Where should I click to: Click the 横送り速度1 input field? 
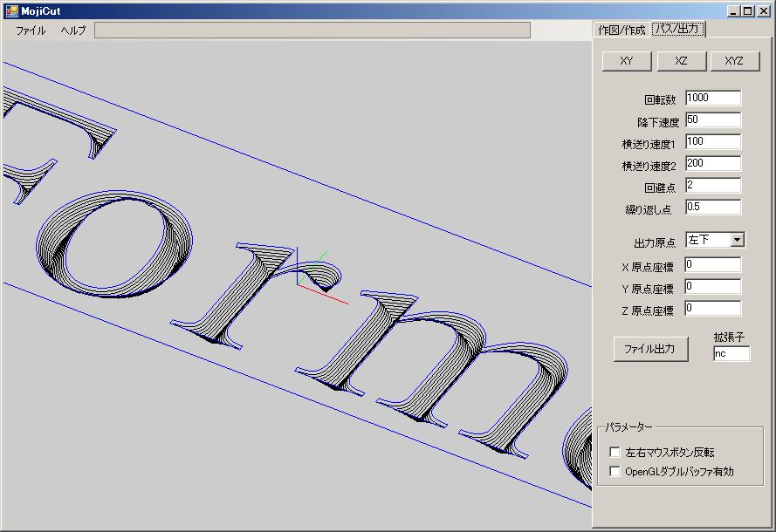tap(713, 141)
